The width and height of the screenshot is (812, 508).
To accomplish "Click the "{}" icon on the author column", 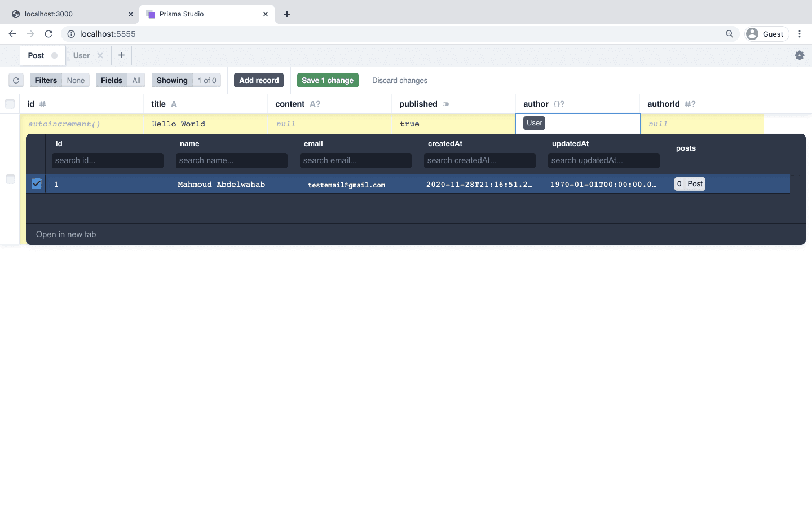I will pyautogui.click(x=558, y=104).
